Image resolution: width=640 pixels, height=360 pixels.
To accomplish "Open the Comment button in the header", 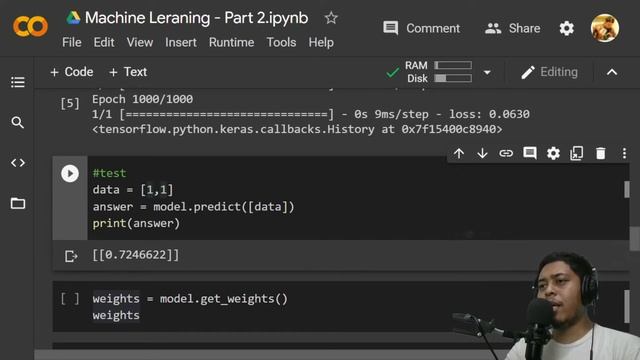I will click(x=421, y=28).
